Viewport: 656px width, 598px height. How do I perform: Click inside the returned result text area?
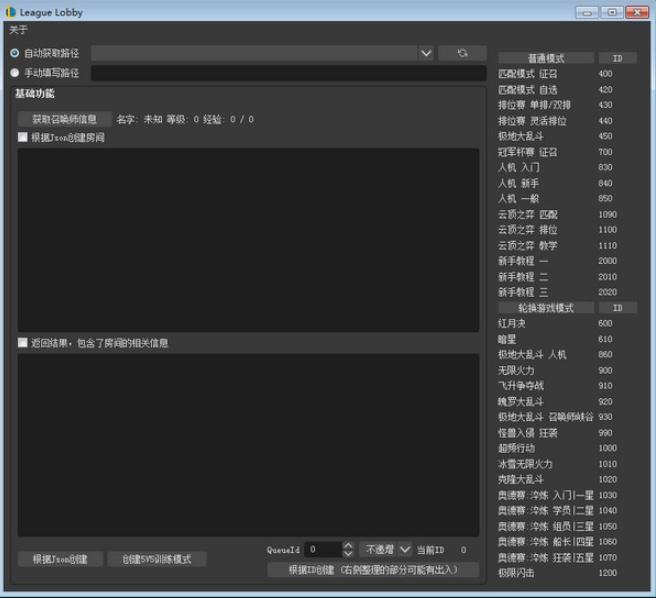tap(248, 445)
